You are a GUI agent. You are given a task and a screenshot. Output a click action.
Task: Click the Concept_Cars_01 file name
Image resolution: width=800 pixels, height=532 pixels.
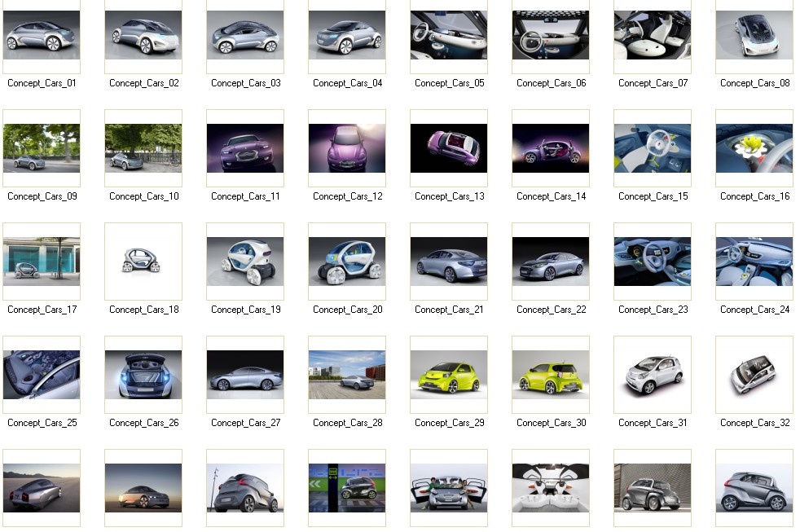pyautogui.click(x=42, y=83)
